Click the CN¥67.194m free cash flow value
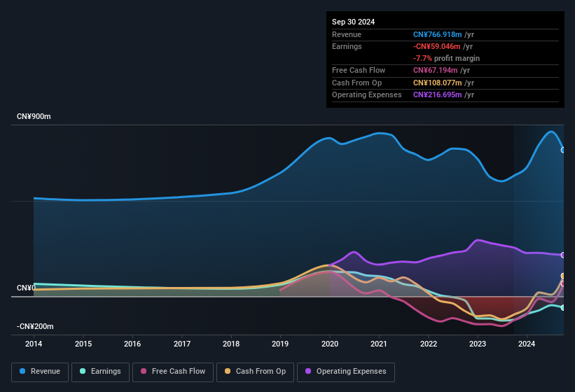This screenshot has height=392, width=575. tap(436, 70)
